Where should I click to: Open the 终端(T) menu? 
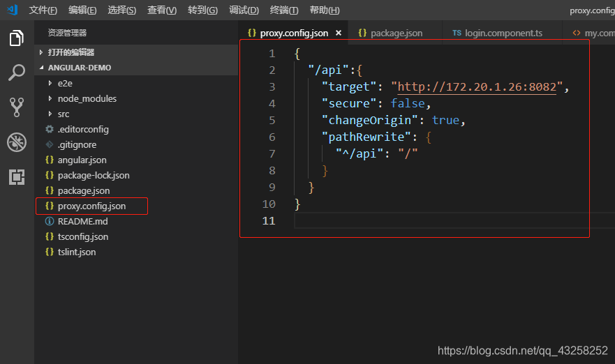[284, 10]
